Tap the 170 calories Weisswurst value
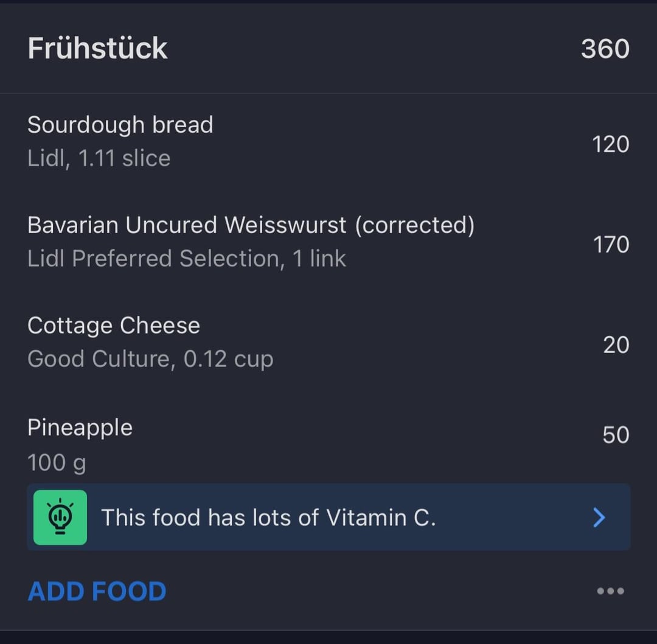Screen dimensions: 657x644 coord(611,245)
